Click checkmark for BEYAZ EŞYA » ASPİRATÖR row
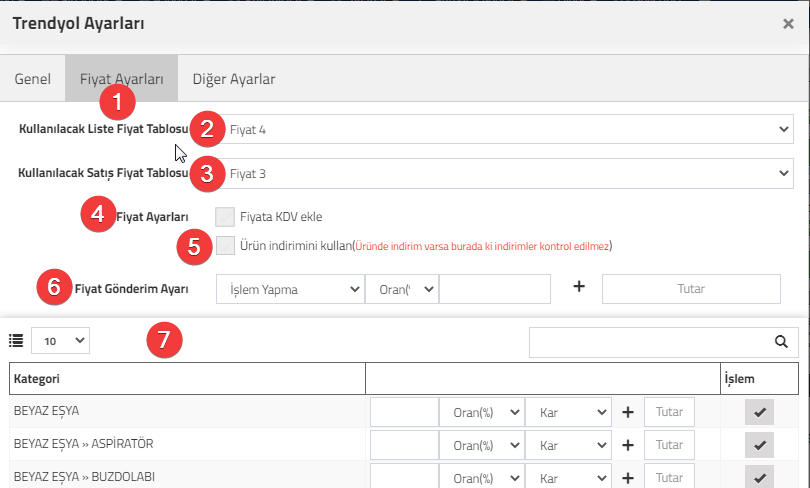This screenshot has width=810, height=488. [x=759, y=445]
